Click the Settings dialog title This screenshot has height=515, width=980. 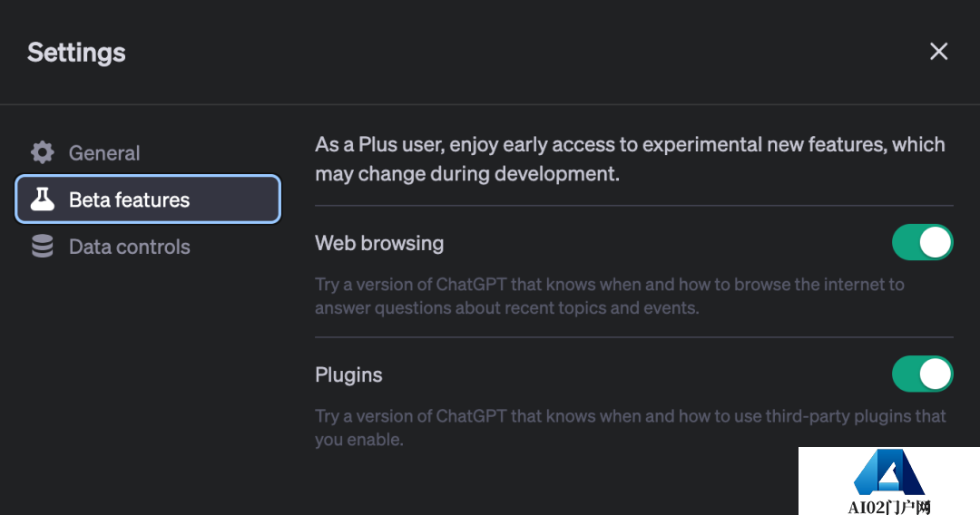point(76,53)
